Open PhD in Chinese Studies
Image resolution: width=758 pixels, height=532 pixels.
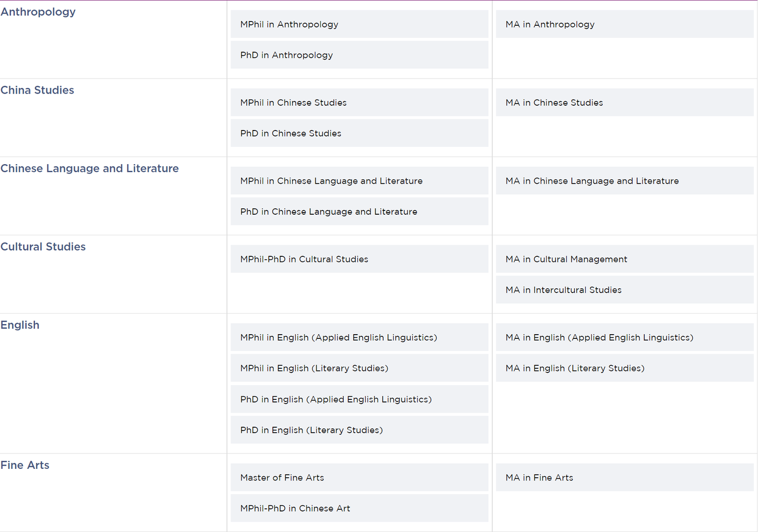[x=360, y=133]
